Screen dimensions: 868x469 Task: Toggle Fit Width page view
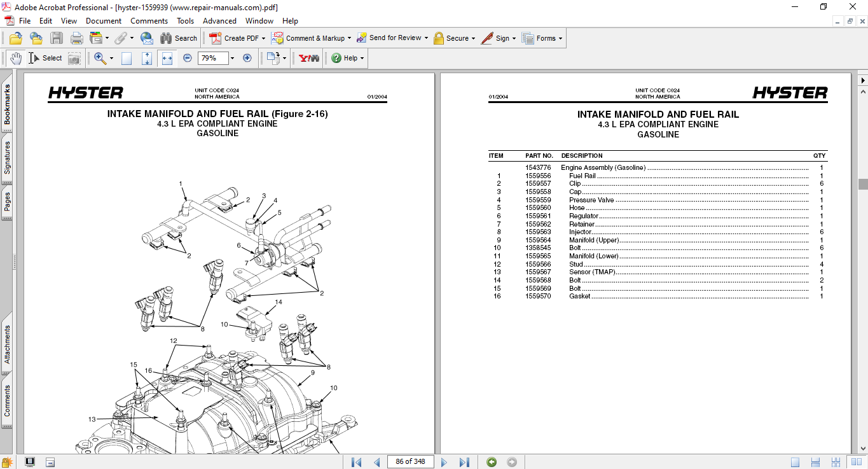point(167,58)
